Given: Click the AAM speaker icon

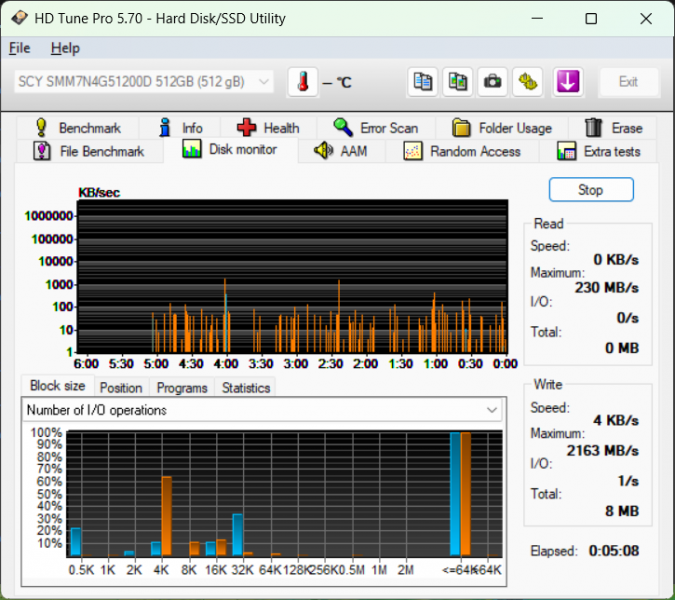Looking at the screenshot, I should 323,151.
